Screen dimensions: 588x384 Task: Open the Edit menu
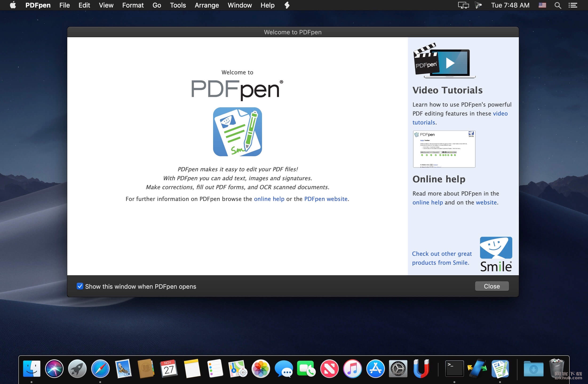[84, 5]
